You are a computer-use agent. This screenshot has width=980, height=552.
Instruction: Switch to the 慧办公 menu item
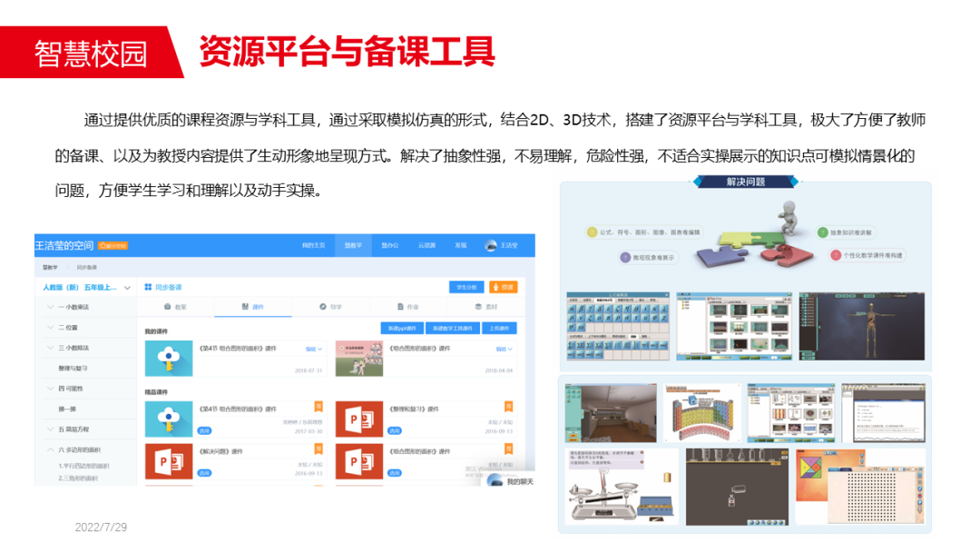(x=391, y=247)
